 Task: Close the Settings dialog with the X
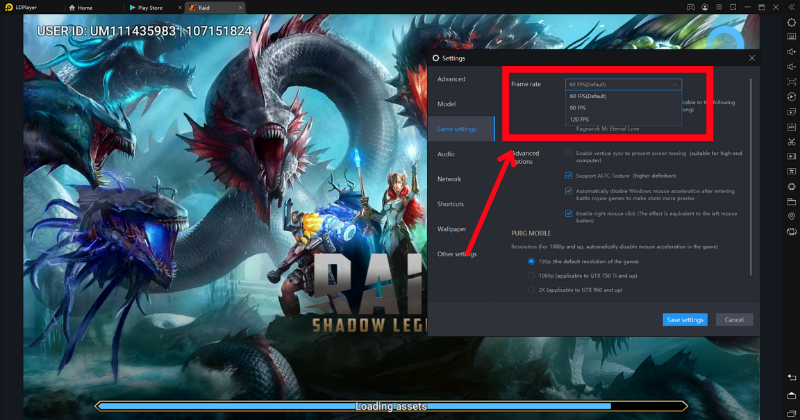point(752,58)
